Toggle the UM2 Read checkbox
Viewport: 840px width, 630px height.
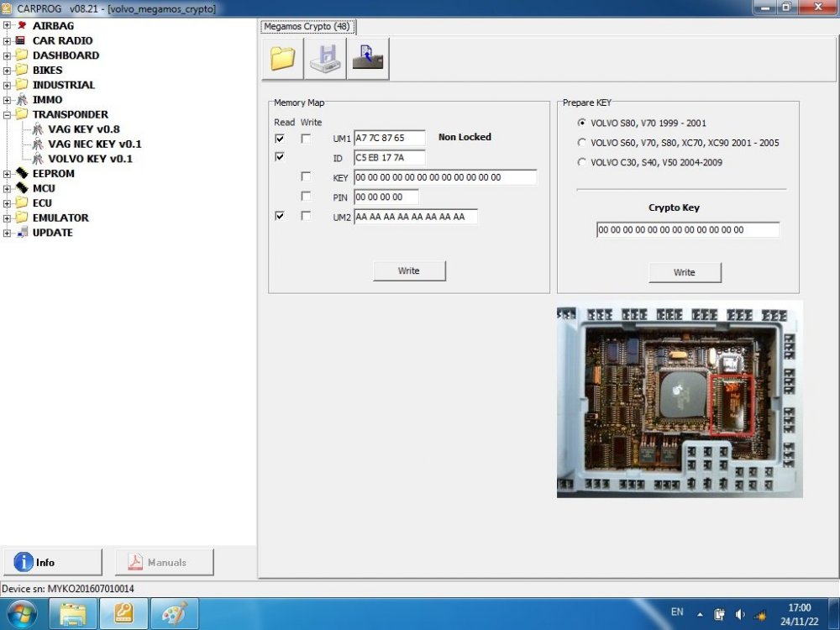point(280,216)
